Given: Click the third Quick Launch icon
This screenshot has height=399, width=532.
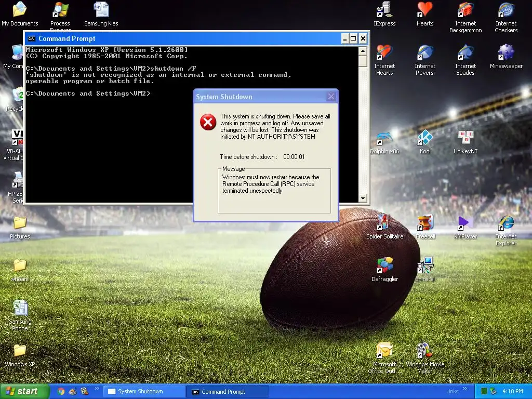Looking at the screenshot, I should pyautogui.click(x=84, y=392).
